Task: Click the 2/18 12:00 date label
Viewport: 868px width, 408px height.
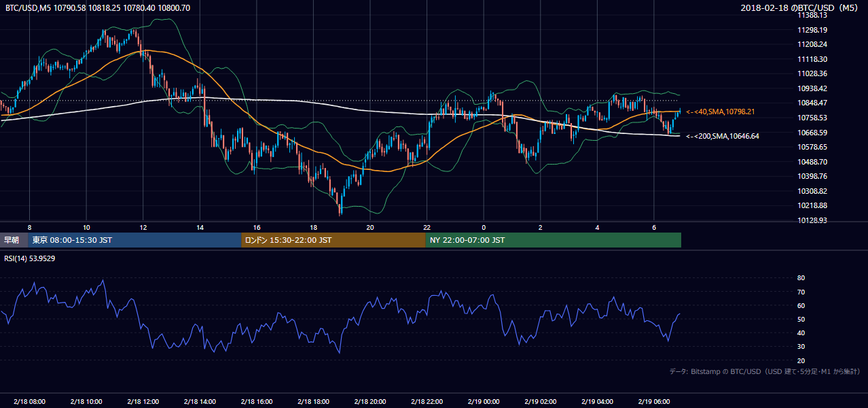Action: click(x=143, y=402)
